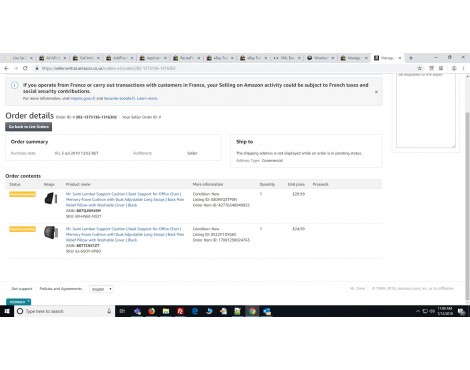Open the Windows Start menu
Image resolution: width=470 pixels, height=370 pixels.
[x=7, y=311]
